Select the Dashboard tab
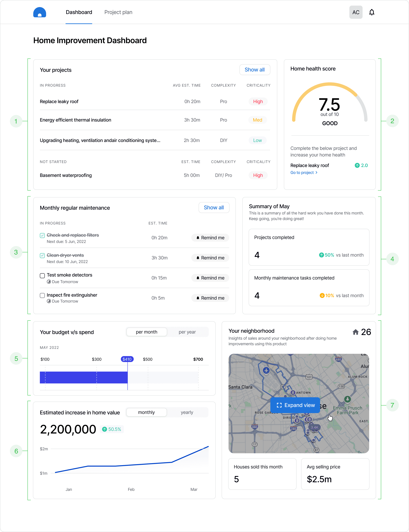The image size is (409, 532). [79, 12]
